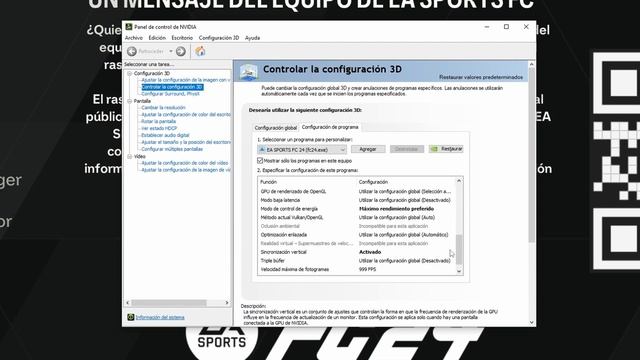Open 'Configurar múltiples pantallas' task
The width and height of the screenshot is (640, 360).
(x=172, y=149)
